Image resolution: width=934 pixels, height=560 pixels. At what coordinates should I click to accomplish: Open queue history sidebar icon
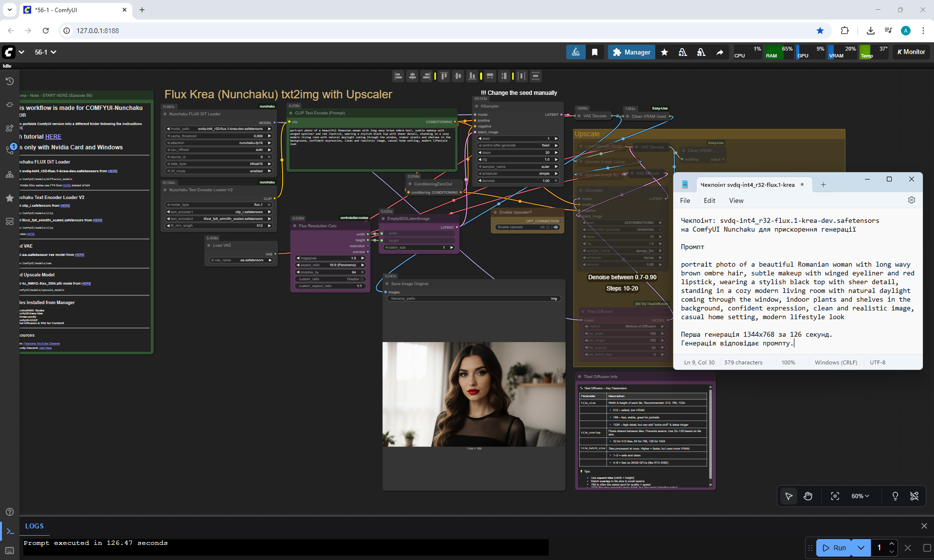pos(9,81)
